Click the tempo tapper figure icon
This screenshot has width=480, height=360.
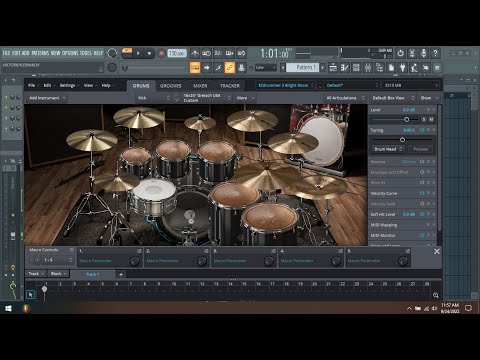[414, 68]
